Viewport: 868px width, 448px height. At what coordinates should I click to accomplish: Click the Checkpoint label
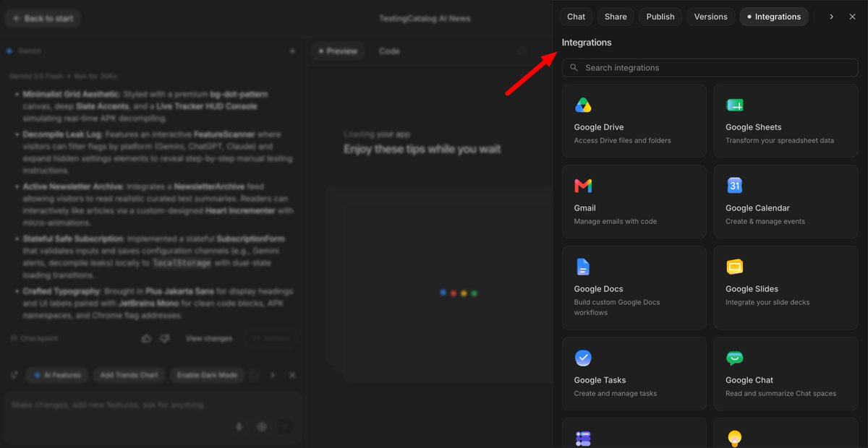[39, 338]
